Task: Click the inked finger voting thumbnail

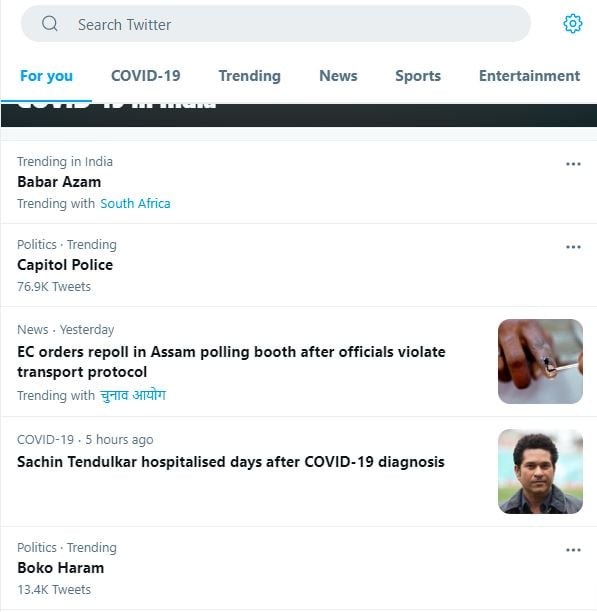Action: (x=540, y=361)
